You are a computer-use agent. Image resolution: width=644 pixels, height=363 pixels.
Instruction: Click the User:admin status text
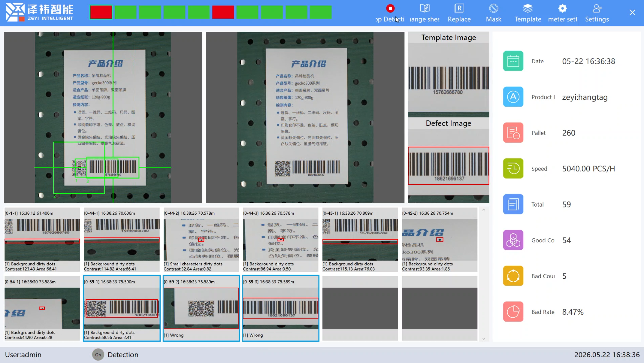23,355
